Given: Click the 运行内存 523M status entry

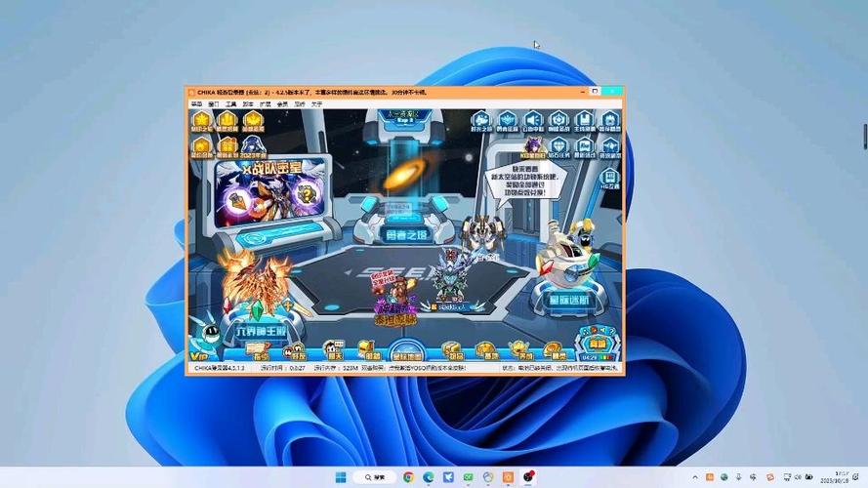Looking at the screenshot, I should 335,368.
